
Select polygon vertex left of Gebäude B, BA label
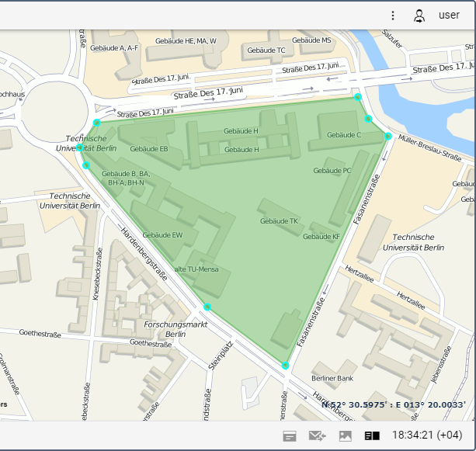coord(86,165)
